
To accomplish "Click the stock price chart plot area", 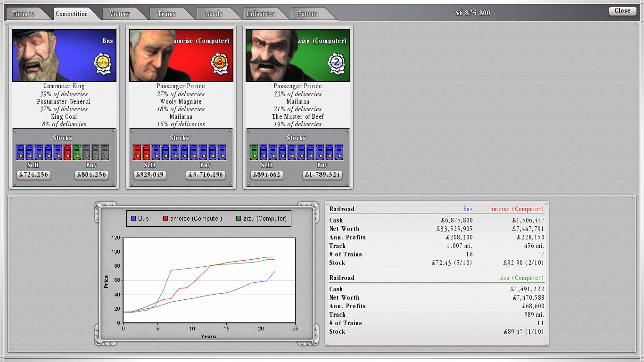I will (x=209, y=280).
